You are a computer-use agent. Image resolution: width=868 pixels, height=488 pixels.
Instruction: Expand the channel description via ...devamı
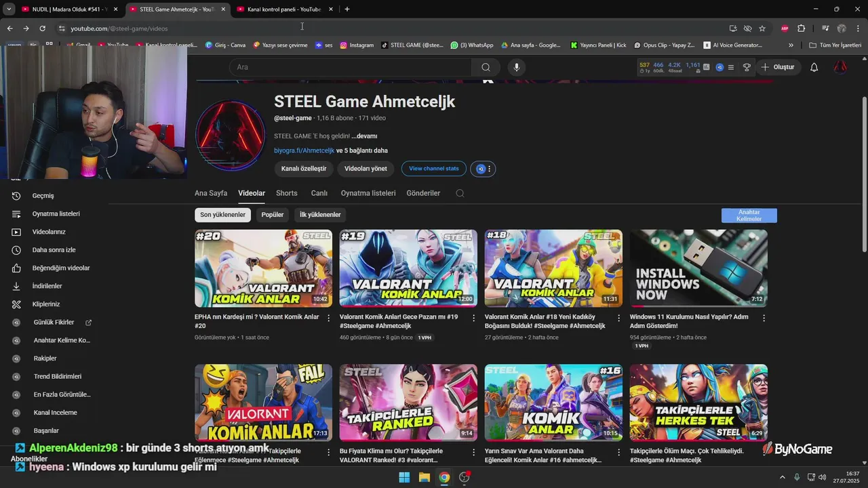click(364, 136)
